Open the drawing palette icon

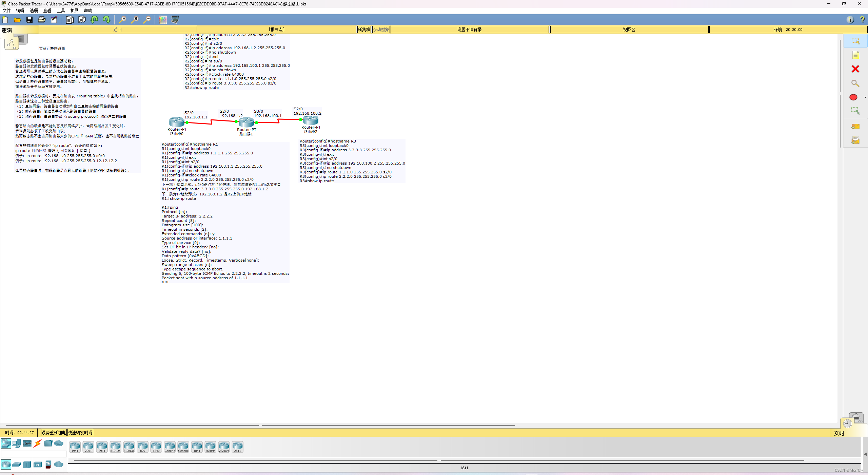163,20
